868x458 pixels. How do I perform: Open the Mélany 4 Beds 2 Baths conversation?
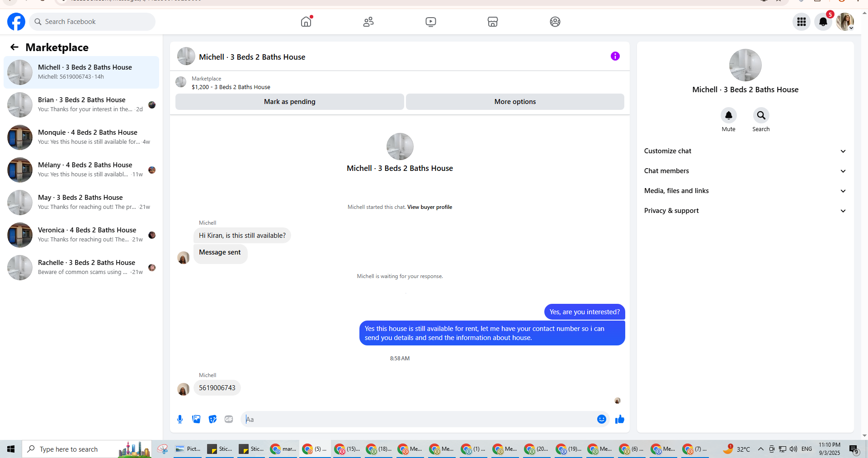pyautogui.click(x=81, y=170)
